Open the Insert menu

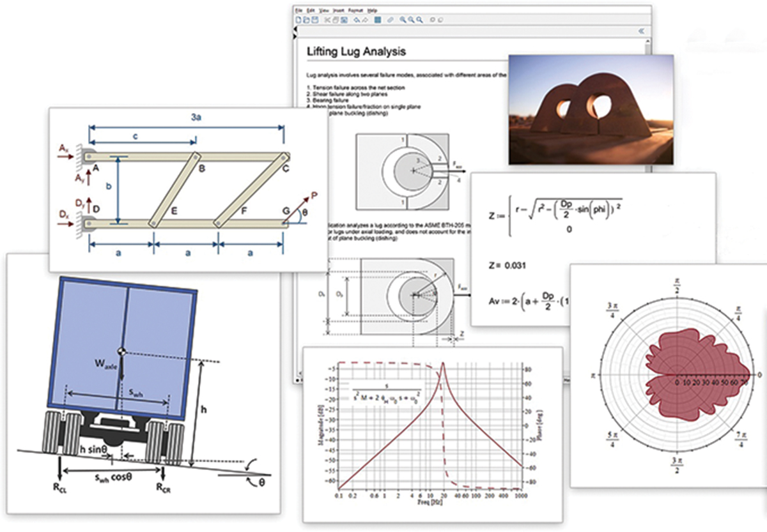tap(339, 11)
